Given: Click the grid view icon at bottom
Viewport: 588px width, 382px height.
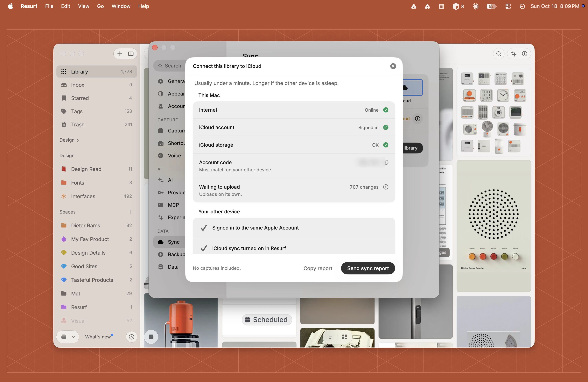Looking at the screenshot, I should click(344, 337).
